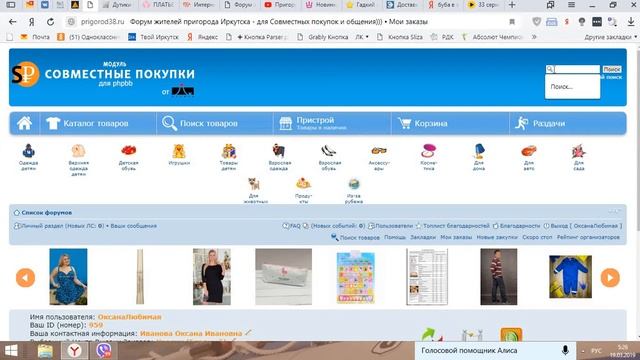The height and width of the screenshot is (360, 640).
Task: Open the home page house icon
Action: click(x=24, y=123)
